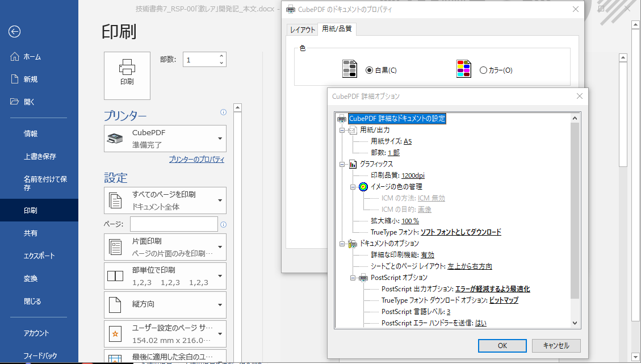Click the PostScript オプション printer icon

363,278
